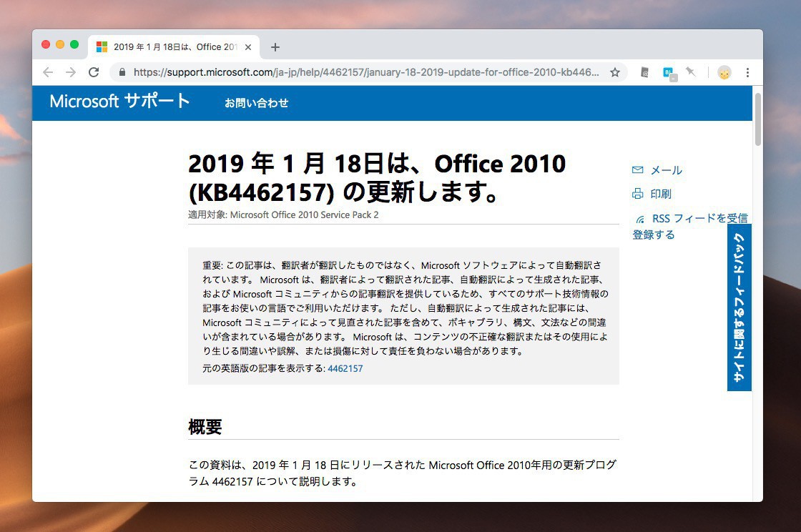Open the お問い合わせ menu item
801x532 pixels.
click(x=257, y=103)
